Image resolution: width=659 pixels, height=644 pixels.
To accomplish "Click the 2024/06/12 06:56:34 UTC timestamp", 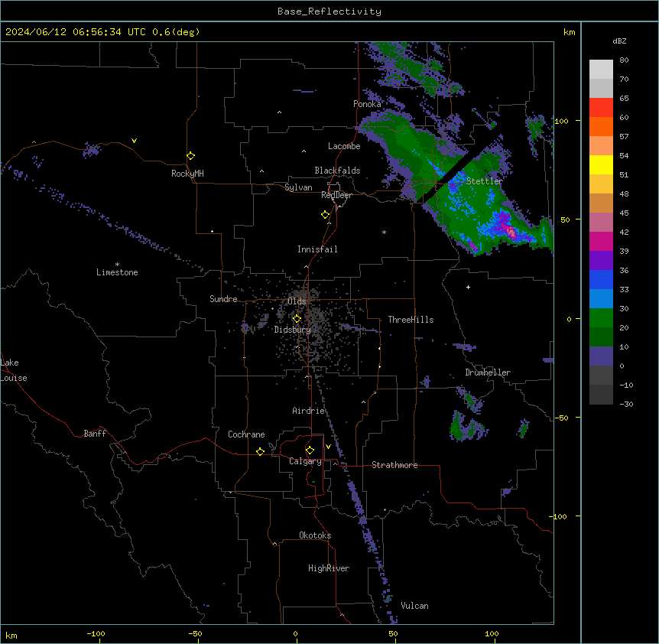I will pyautogui.click(x=76, y=32).
